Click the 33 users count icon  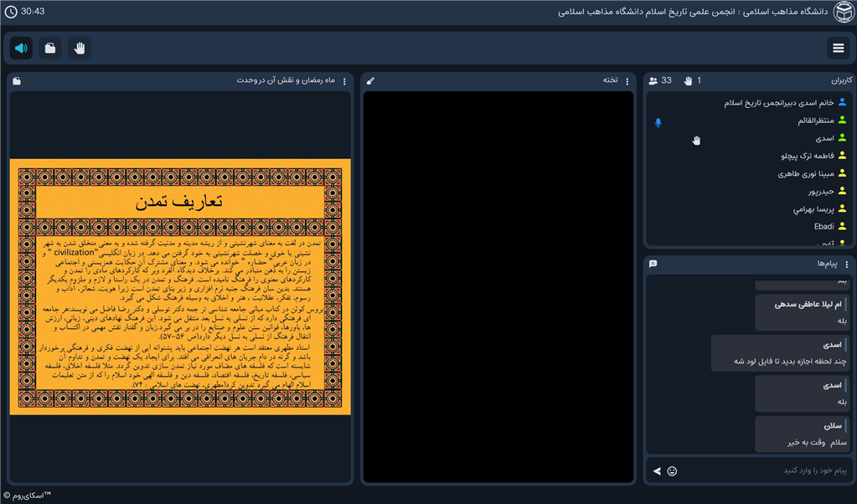point(653,81)
